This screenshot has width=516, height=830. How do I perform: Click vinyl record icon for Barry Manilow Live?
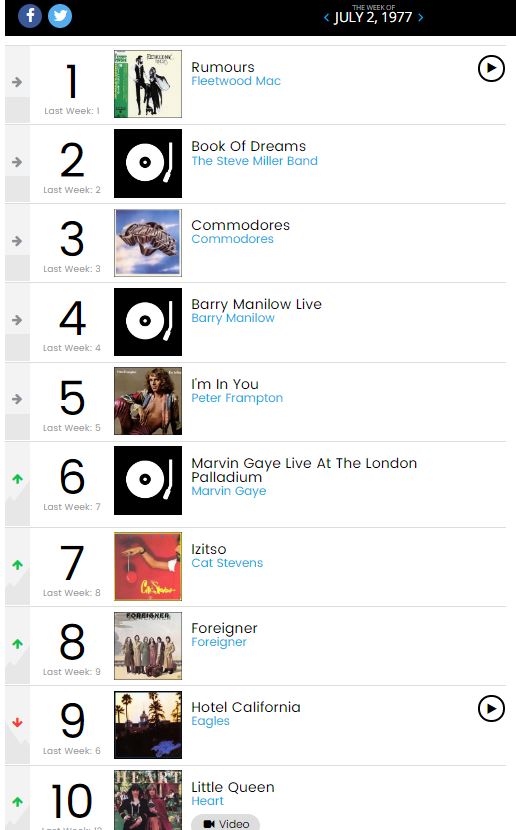[x=148, y=322]
